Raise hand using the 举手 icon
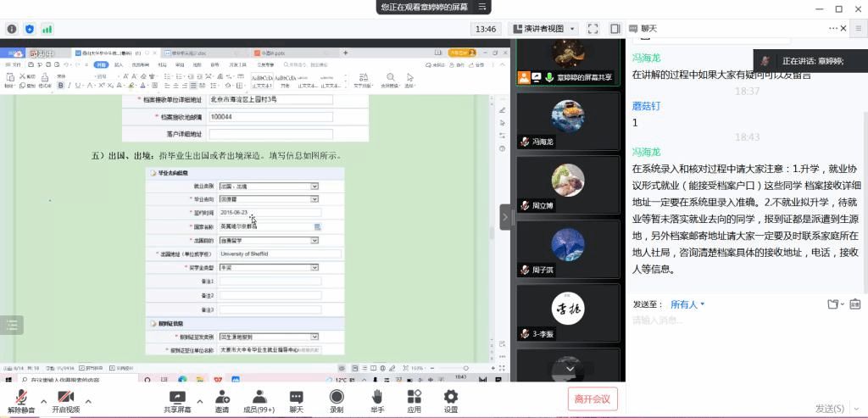The image size is (868, 418). coord(377,397)
